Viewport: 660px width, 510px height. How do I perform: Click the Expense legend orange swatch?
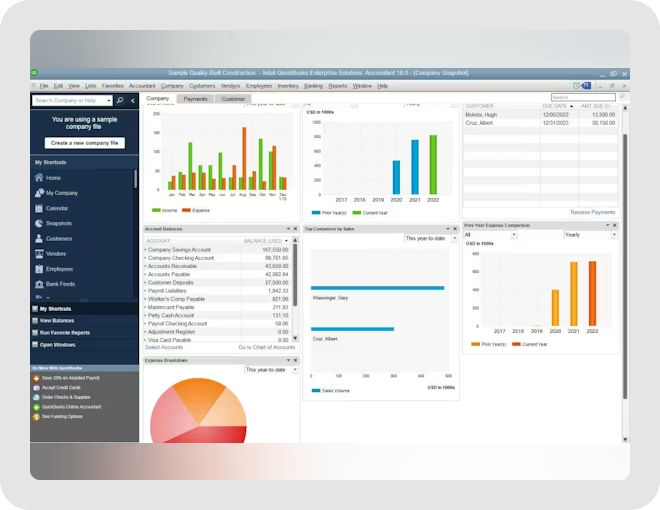[186, 210]
